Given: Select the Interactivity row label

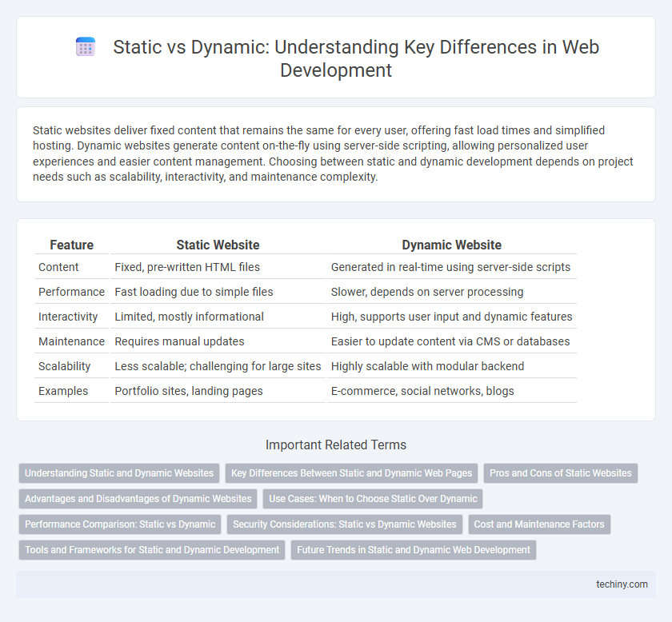Looking at the screenshot, I should (68, 317).
